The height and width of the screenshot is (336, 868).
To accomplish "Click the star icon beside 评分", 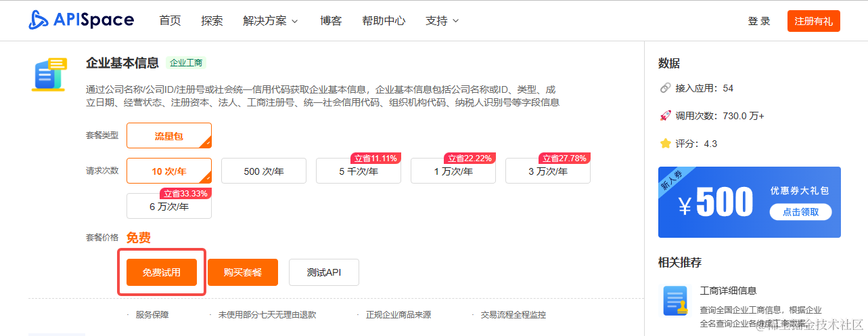I will tap(664, 144).
